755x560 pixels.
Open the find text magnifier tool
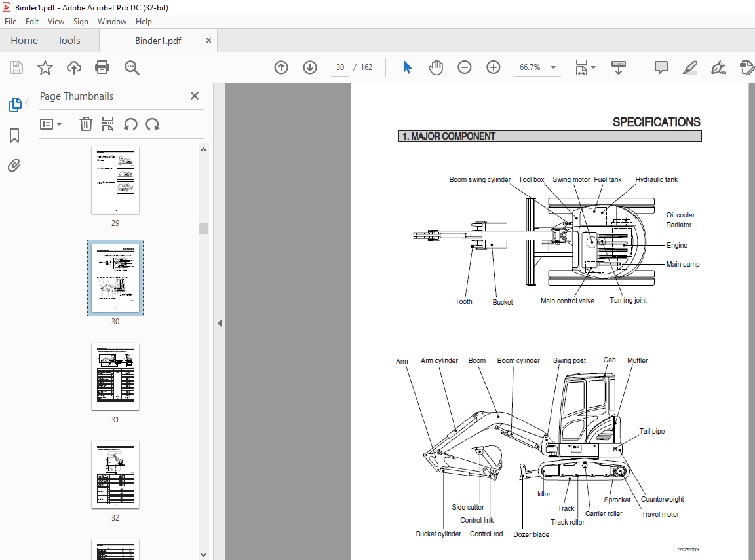pyautogui.click(x=132, y=68)
